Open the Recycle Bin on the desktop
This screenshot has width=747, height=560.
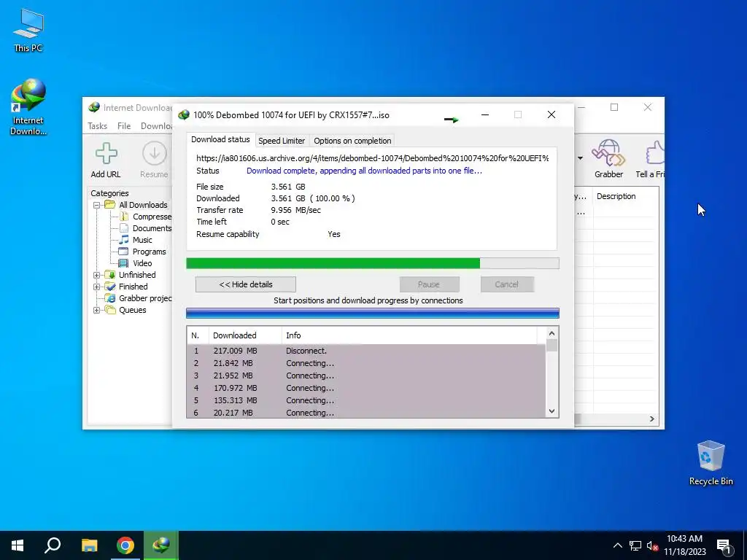(x=711, y=463)
